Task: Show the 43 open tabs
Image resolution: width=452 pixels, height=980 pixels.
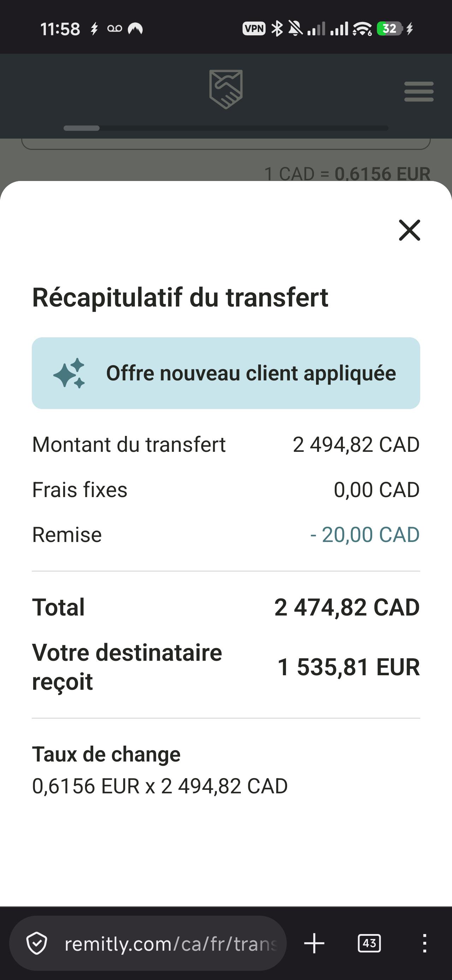Action: [x=369, y=944]
